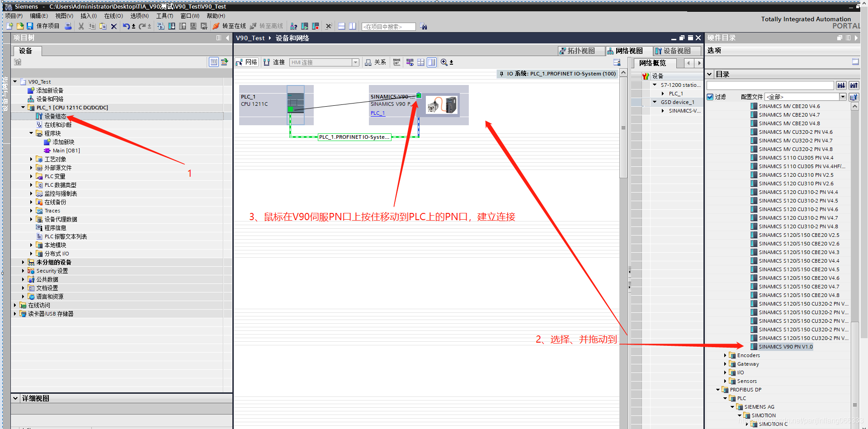
Task: Click the catalog search upward icon
Action: click(854, 85)
